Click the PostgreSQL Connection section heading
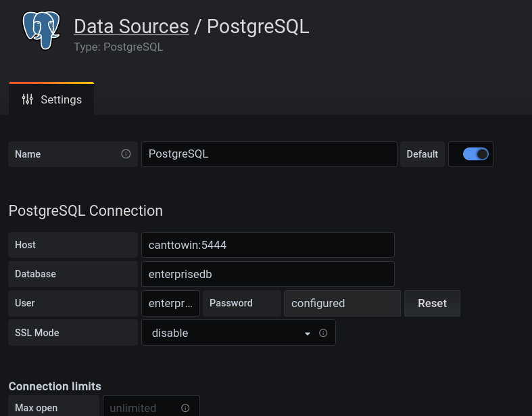The height and width of the screenshot is (416, 532). tap(86, 210)
